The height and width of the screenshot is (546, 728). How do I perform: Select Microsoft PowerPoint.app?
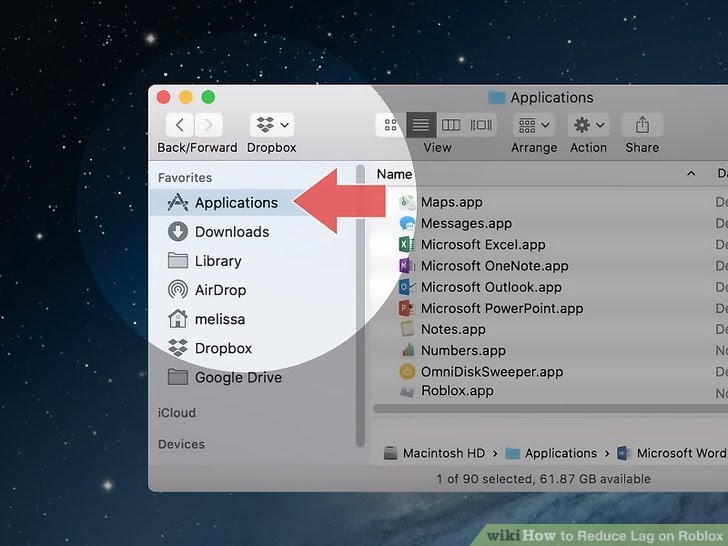click(x=502, y=309)
